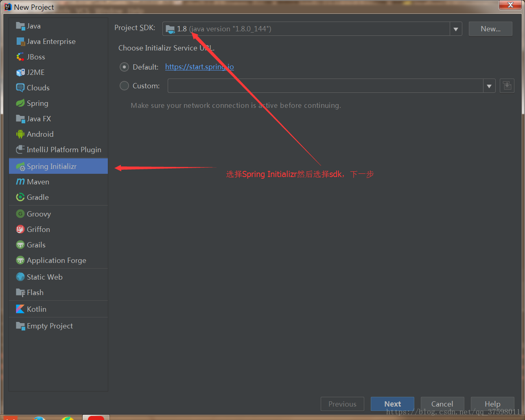Click the Clouds icon
Screen dimensions: 525x420
click(x=20, y=88)
